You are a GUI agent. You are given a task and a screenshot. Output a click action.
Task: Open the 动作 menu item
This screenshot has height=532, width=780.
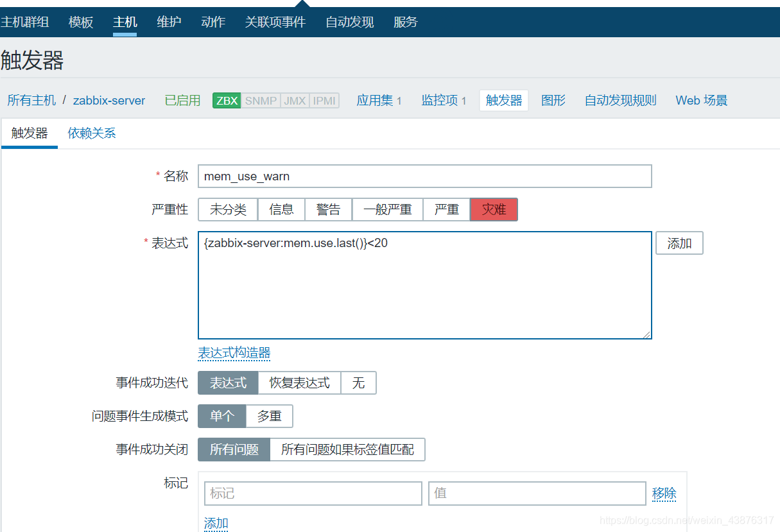coord(213,22)
